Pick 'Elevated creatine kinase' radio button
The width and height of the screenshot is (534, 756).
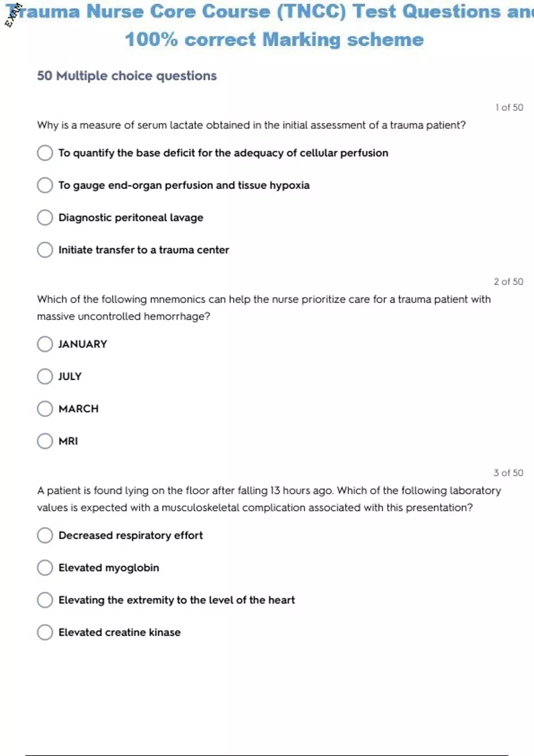point(45,632)
